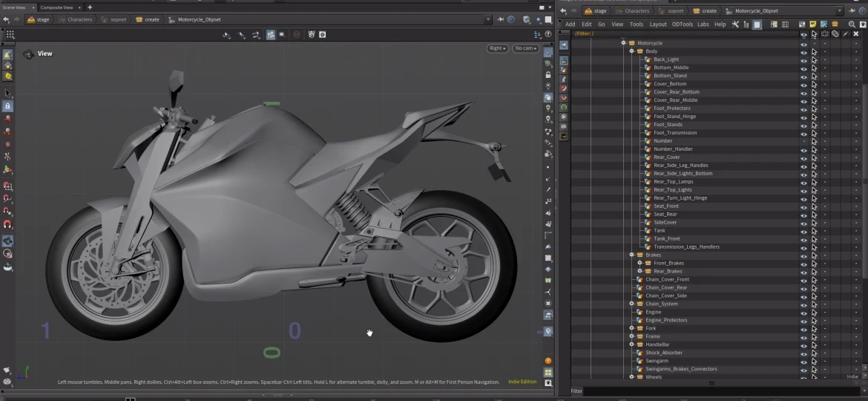This screenshot has width=868, height=401.
Task: Add a new pane tab with plus button
Action: coord(90,7)
